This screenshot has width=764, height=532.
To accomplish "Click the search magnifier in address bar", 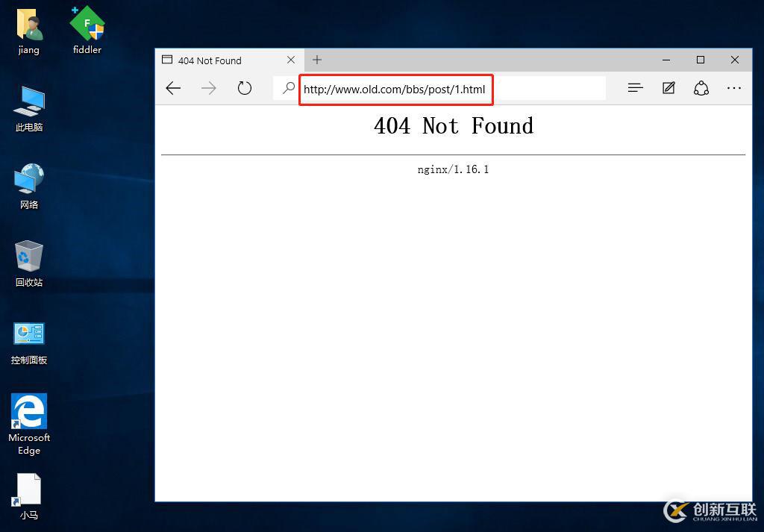I will [x=289, y=88].
